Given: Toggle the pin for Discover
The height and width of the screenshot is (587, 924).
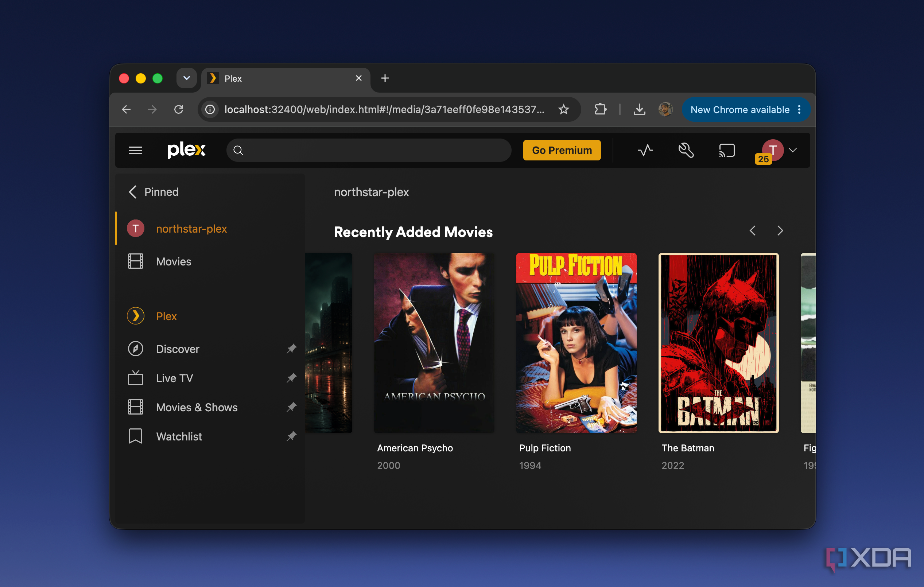Looking at the screenshot, I should (x=292, y=348).
